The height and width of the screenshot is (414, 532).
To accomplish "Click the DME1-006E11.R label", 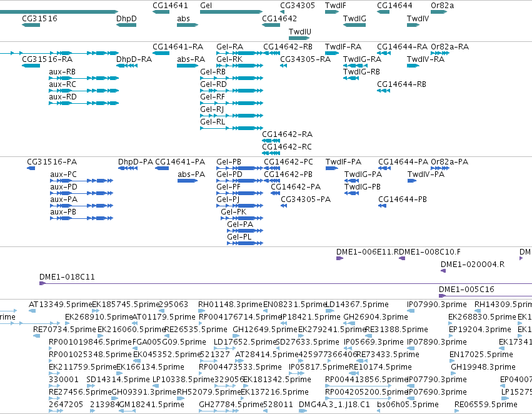I will tap(369, 252).
